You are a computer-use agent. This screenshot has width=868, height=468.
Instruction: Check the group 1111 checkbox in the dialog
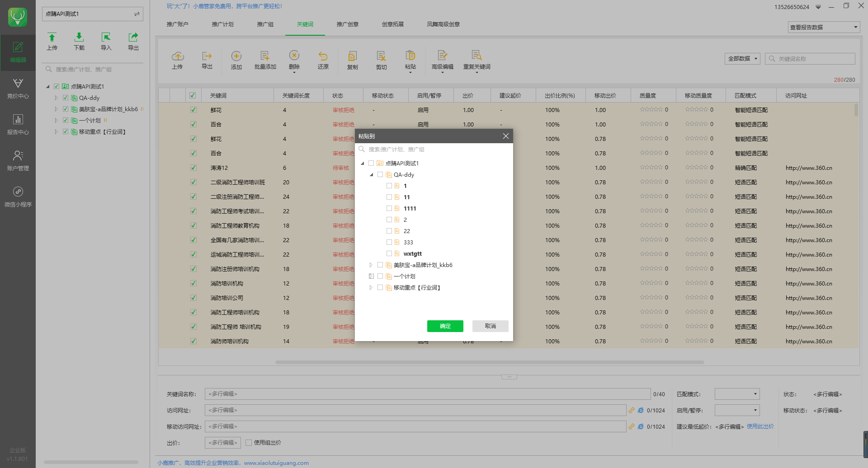[389, 208]
